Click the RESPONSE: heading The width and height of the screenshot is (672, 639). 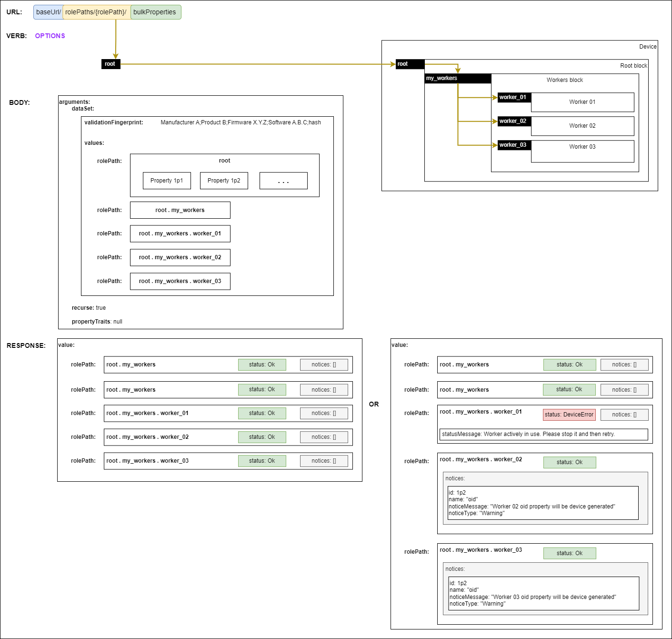(x=26, y=345)
